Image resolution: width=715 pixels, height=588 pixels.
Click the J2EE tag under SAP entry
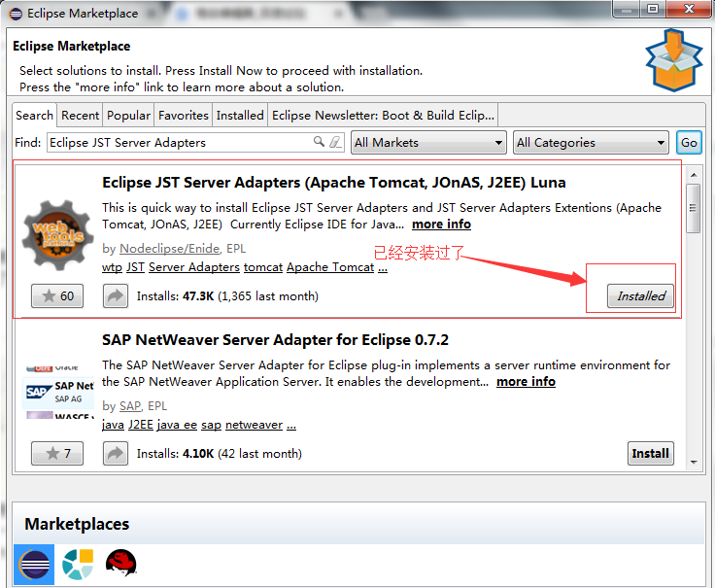click(x=141, y=425)
